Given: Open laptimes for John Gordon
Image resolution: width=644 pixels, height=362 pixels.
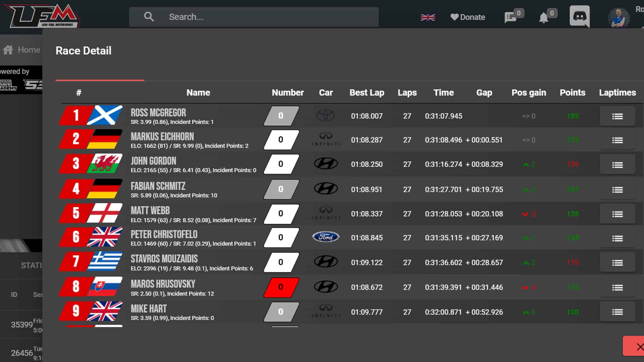Looking at the screenshot, I should coord(617,165).
